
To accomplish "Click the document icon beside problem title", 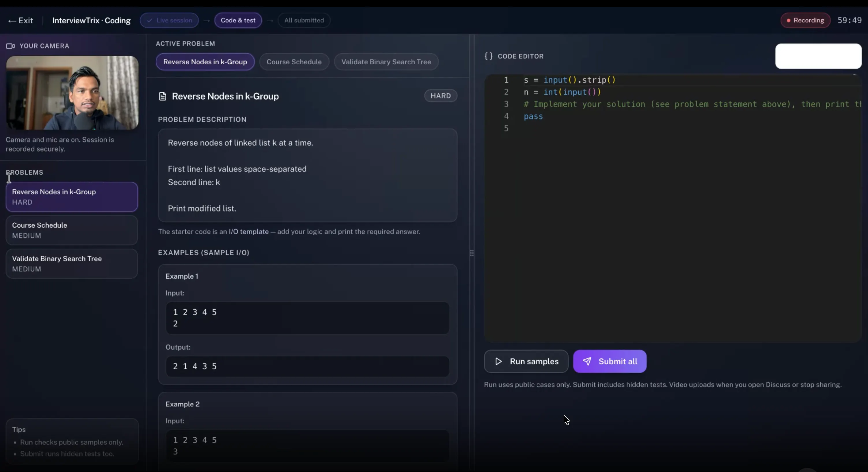I will coord(162,96).
